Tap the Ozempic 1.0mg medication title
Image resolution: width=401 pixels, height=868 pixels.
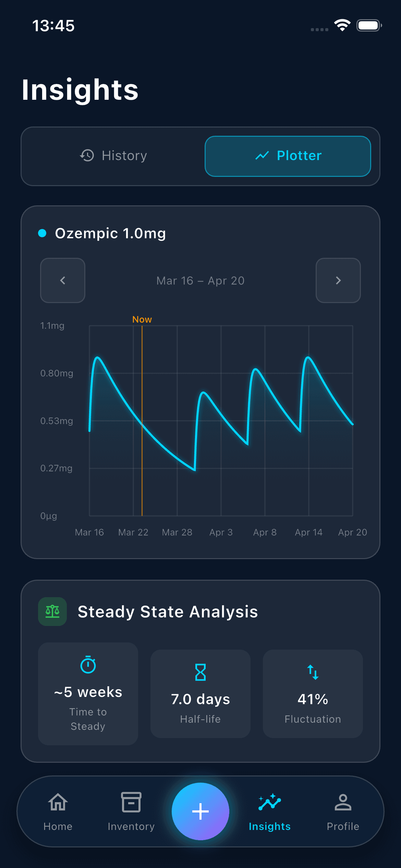(110, 233)
